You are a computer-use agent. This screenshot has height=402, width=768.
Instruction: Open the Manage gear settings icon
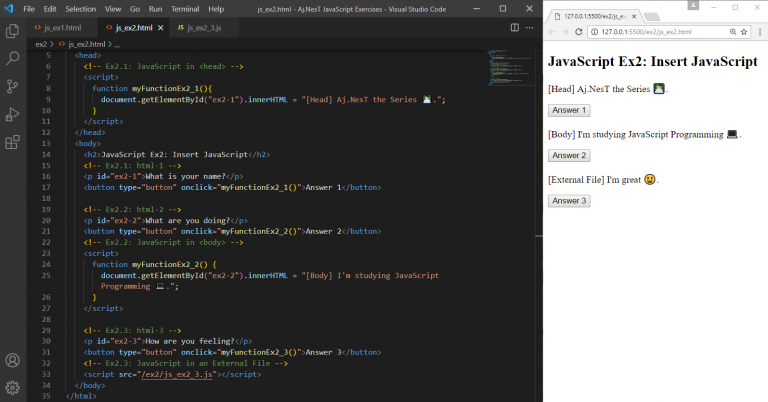(x=13, y=387)
